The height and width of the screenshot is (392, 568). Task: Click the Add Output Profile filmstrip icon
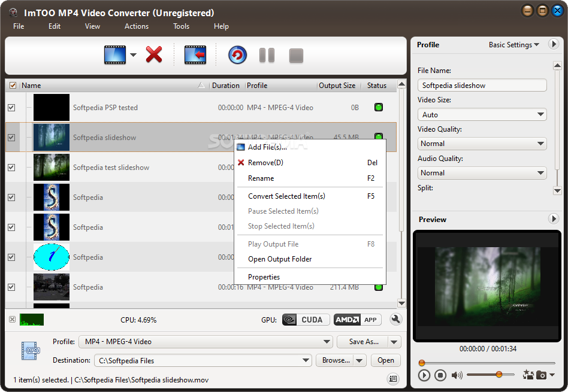click(195, 55)
